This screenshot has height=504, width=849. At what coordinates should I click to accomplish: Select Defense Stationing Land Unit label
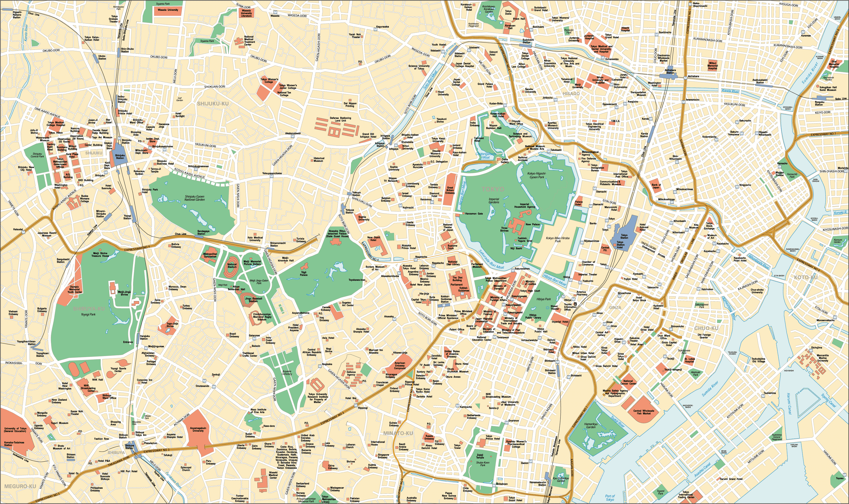click(341, 119)
